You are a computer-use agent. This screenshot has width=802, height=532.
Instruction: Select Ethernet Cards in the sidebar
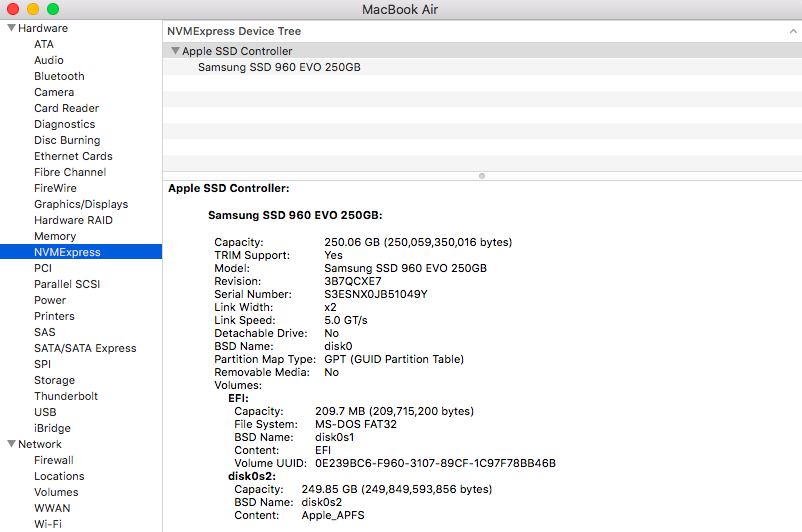click(74, 156)
